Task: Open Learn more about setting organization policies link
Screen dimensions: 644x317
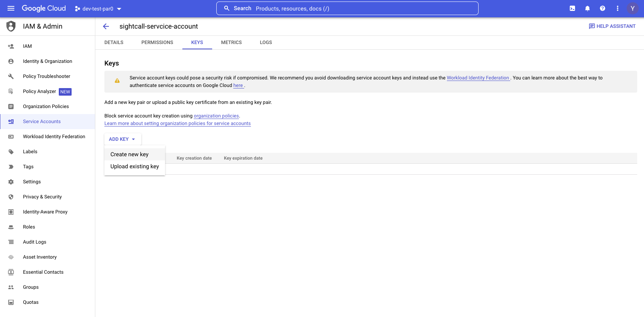Action: [177, 123]
